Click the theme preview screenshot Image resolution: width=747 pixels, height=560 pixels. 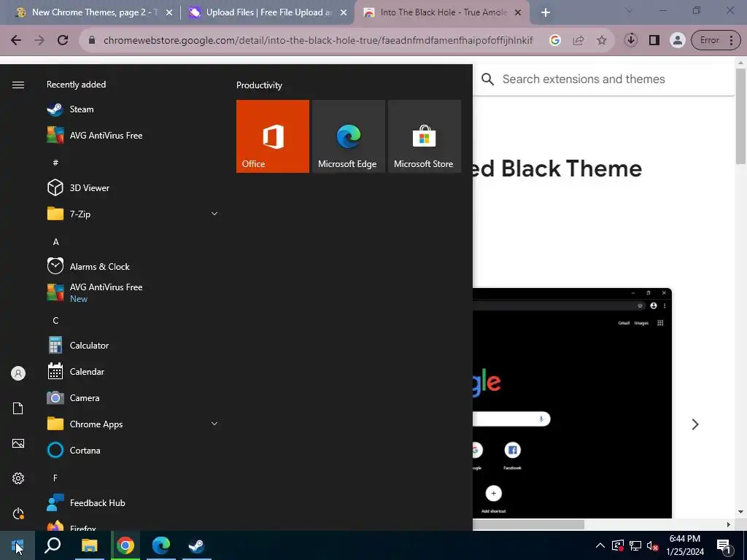pyautogui.click(x=572, y=402)
